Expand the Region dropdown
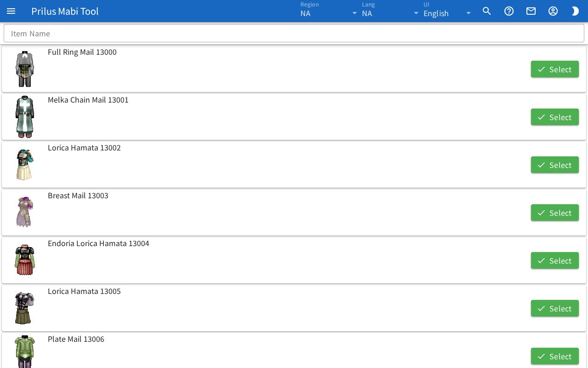The width and height of the screenshot is (588, 368). 329,11
